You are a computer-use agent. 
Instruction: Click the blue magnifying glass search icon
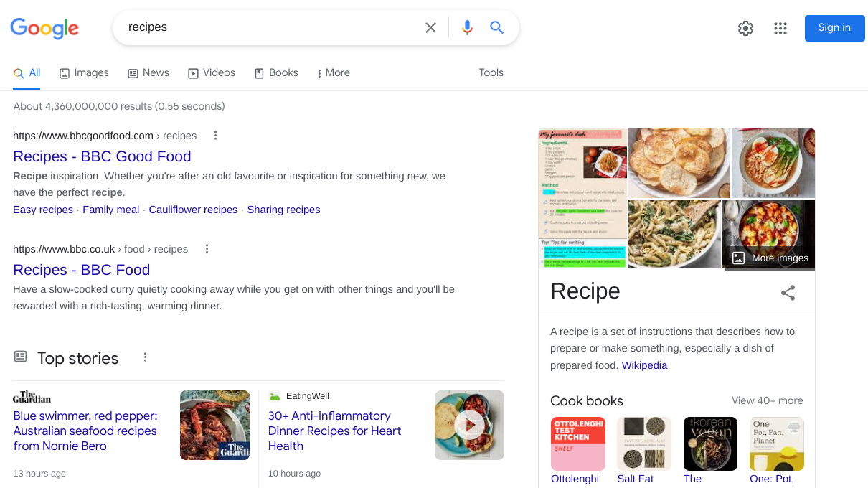click(x=497, y=28)
